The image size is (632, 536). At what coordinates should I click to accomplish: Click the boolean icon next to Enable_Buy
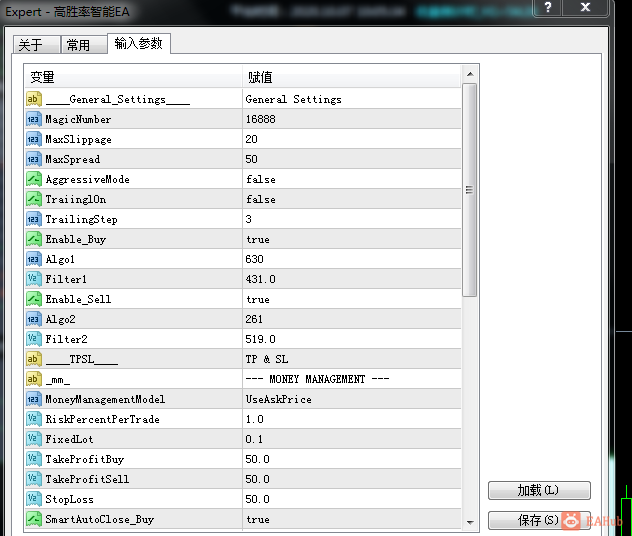34,239
